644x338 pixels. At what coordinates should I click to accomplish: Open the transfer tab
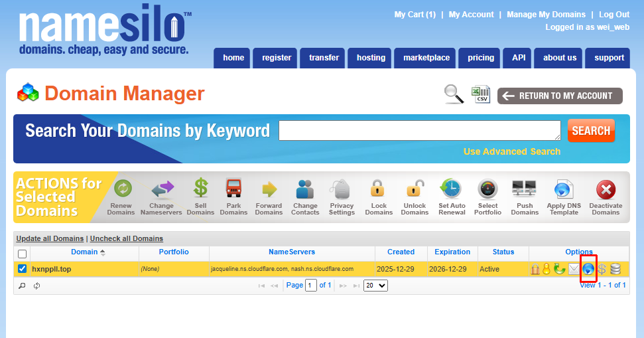click(x=322, y=58)
